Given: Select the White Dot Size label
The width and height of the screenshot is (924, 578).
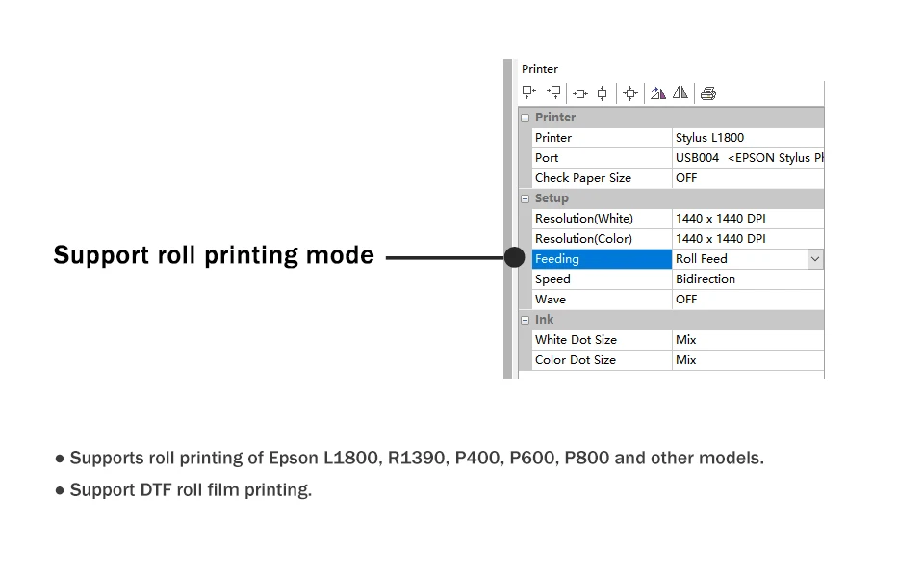Looking at the screenshot, I should click(602, 340).
